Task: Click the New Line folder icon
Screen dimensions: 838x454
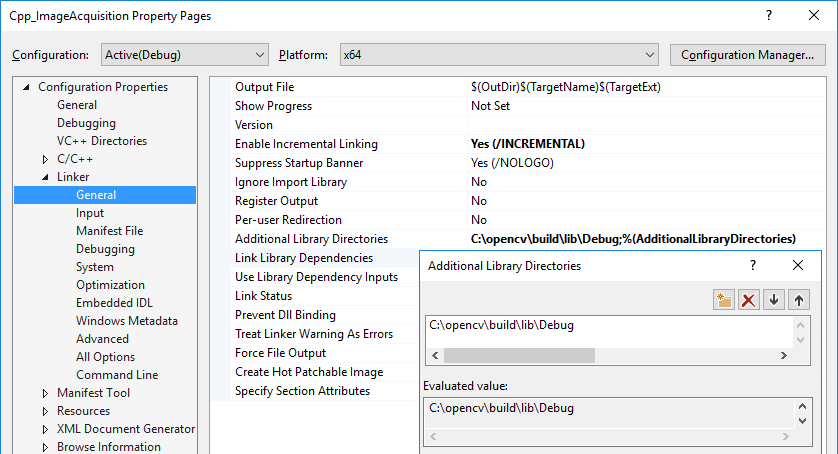Action: pos(723,300)
